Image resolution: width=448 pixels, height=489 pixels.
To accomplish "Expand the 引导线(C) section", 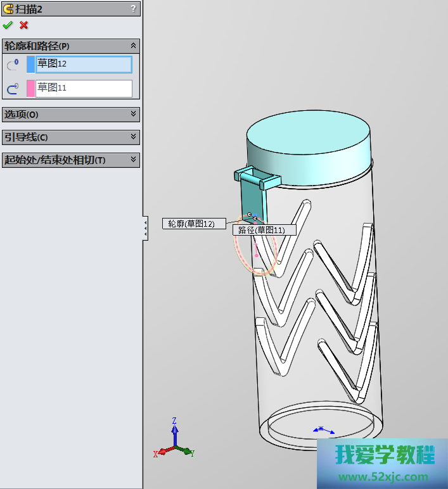I will [133, 137].
